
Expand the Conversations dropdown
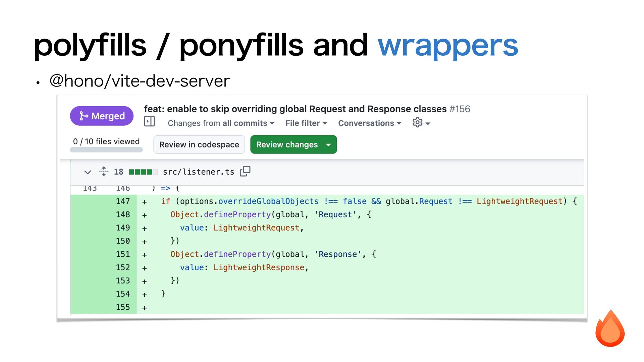pos(369,123)
